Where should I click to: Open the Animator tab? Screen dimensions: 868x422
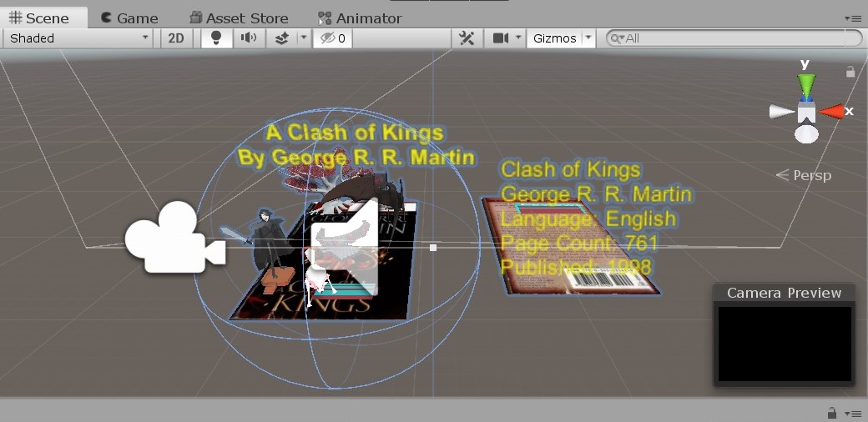coord(360,18)
